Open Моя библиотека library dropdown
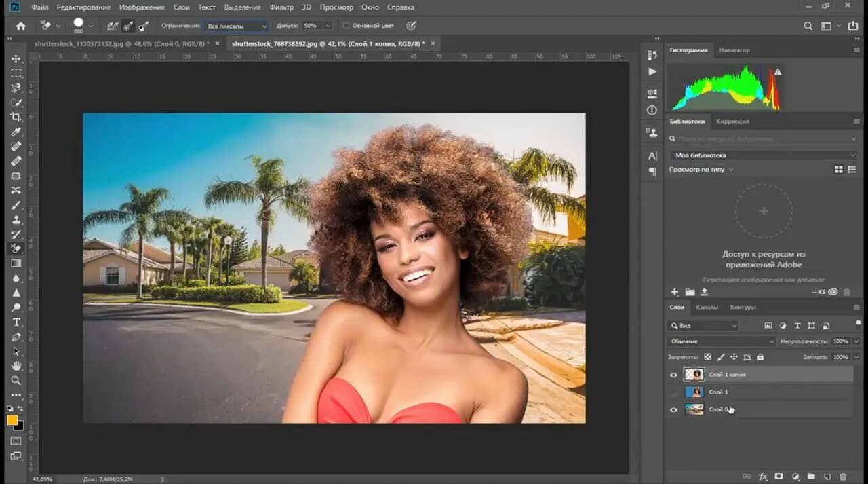The image size is (868, 484). pos(764,155)
